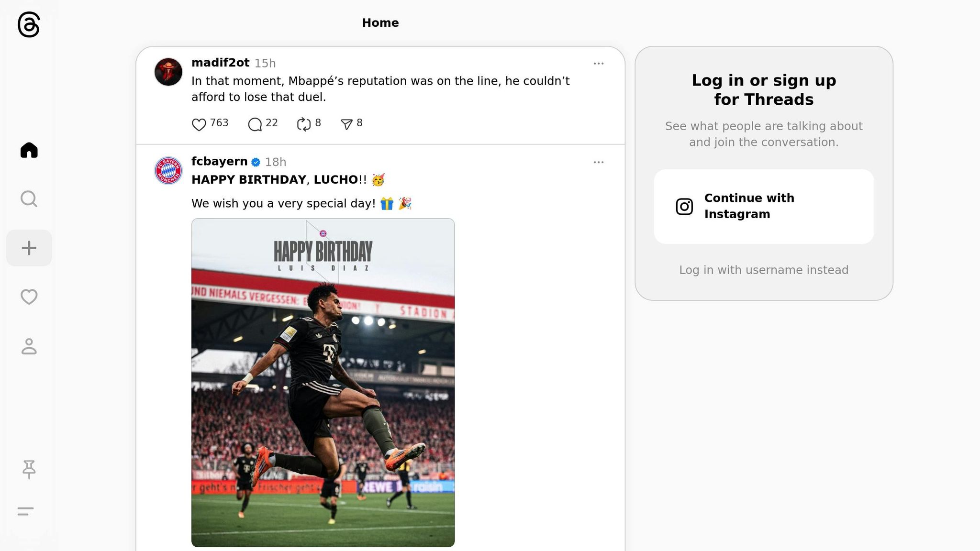Click Continue with Instagram button
This screenshot has height=551, width=980.
764,206
